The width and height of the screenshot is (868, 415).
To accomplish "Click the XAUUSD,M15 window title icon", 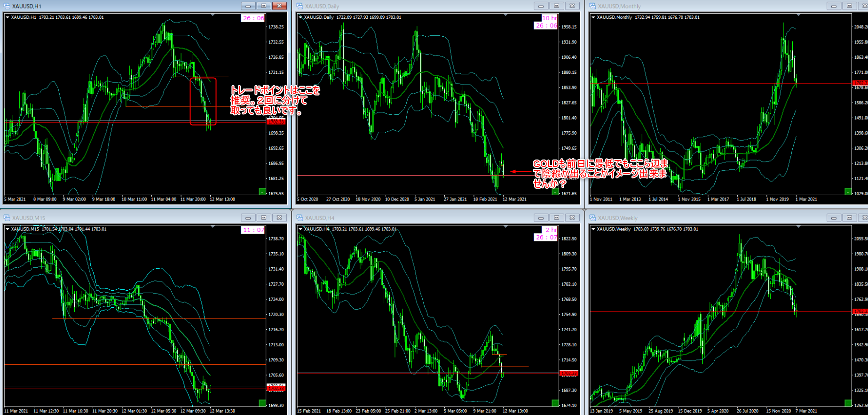I will pos(7,218).
